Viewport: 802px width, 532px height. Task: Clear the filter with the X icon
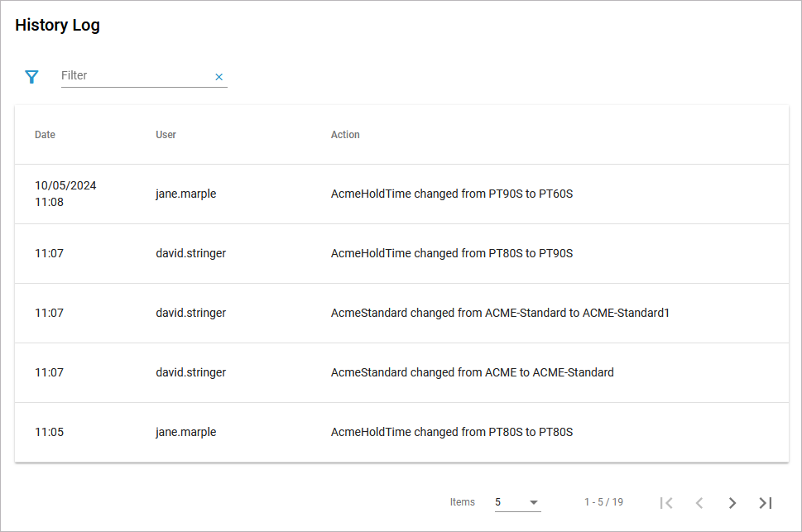click(x=219, y=77)
